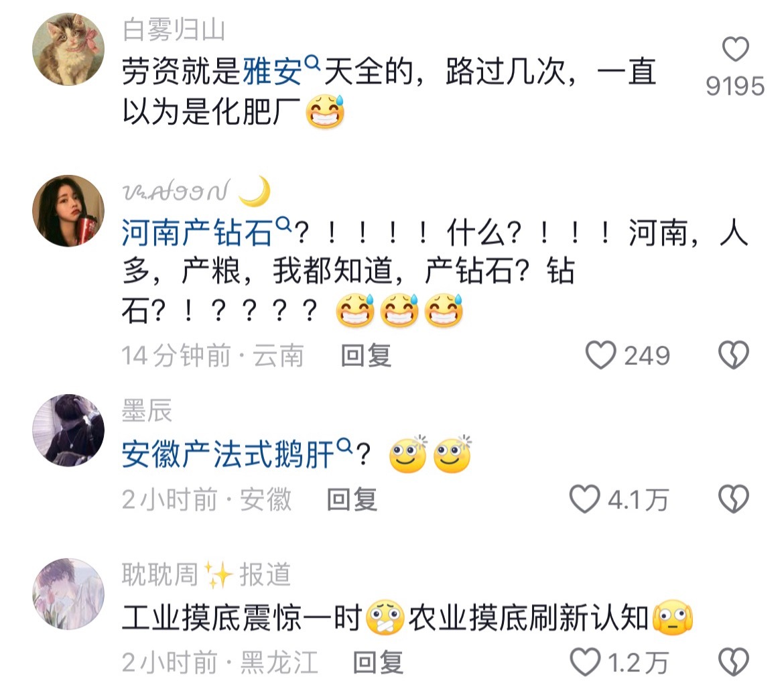Dislike the 河南产钻石 comment via broken heart
This screenshot has height=691, width=784.
(x=734, y=355)
